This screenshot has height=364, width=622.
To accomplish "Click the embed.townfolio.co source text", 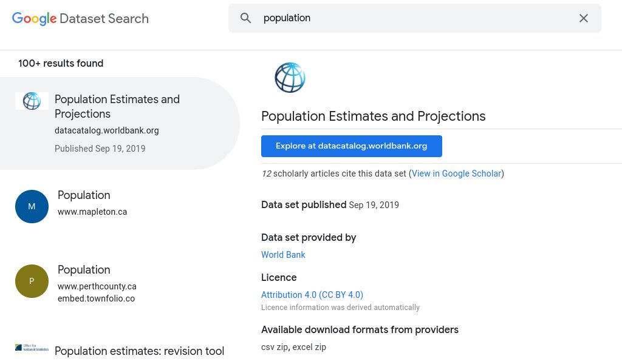I will point(96,298).
